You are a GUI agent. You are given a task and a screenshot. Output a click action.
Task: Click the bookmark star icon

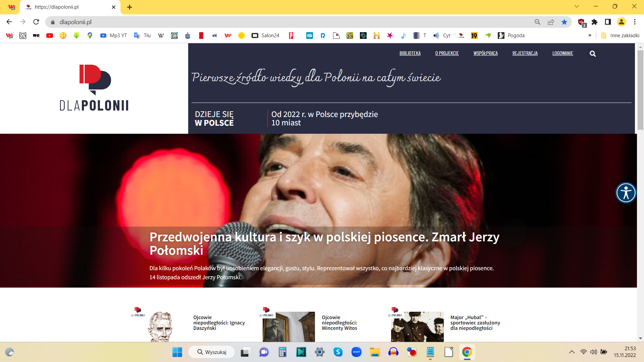[564, 22]
